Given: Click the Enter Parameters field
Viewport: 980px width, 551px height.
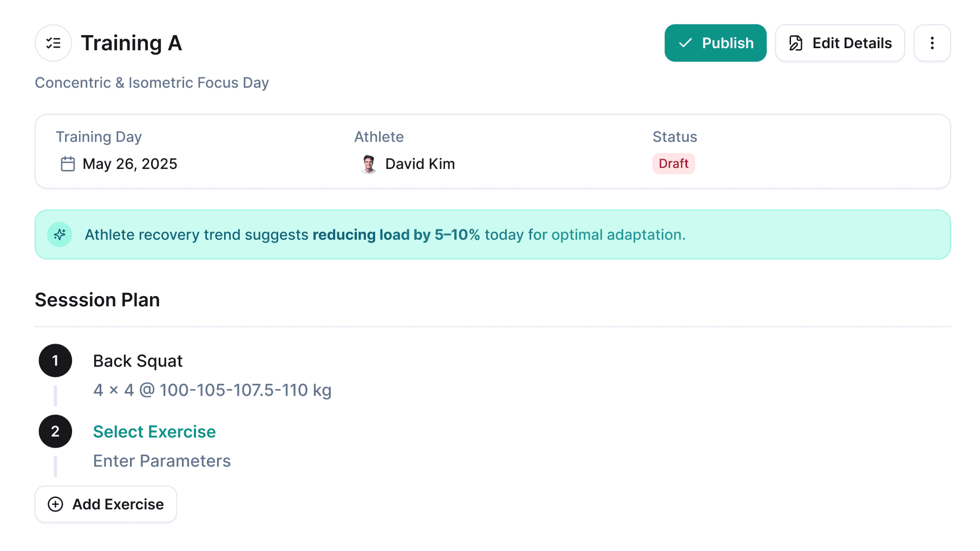Looking at the screenshot, I should pyautogui.click(x=162, y=461).
